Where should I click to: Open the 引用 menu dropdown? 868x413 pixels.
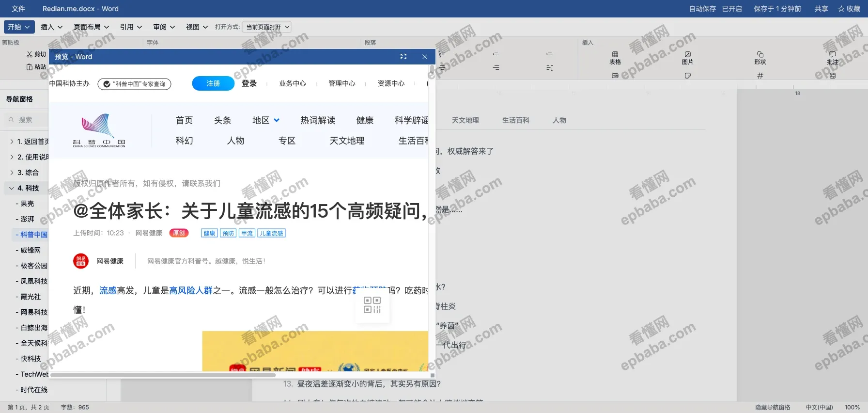pos(131,27)
